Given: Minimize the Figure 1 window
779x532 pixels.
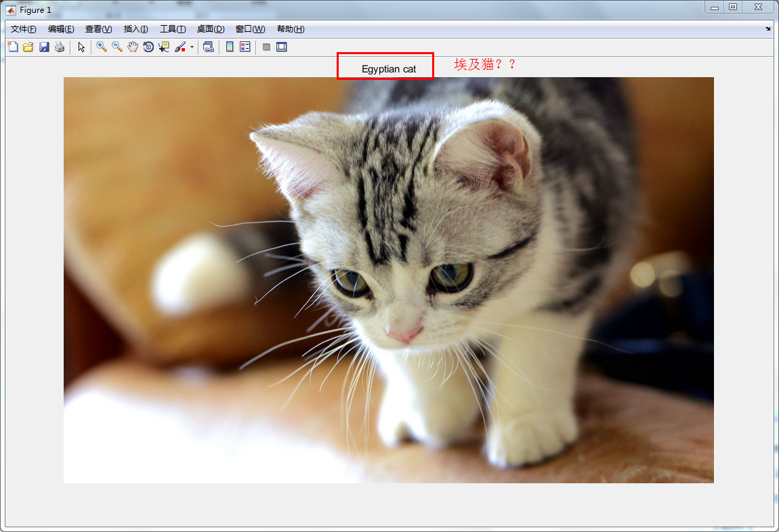Looking at the screenshot, I should (715, 7).
